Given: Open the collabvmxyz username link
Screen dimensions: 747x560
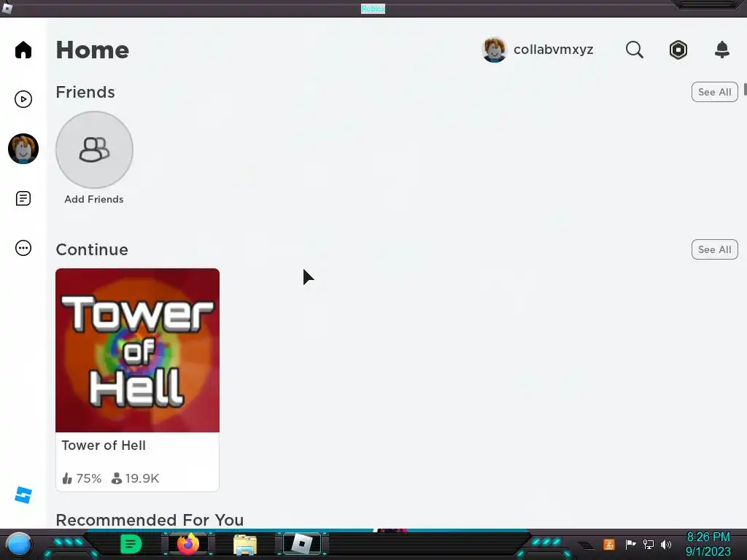Looking at the screenshot, I should (x=553, y=50).
